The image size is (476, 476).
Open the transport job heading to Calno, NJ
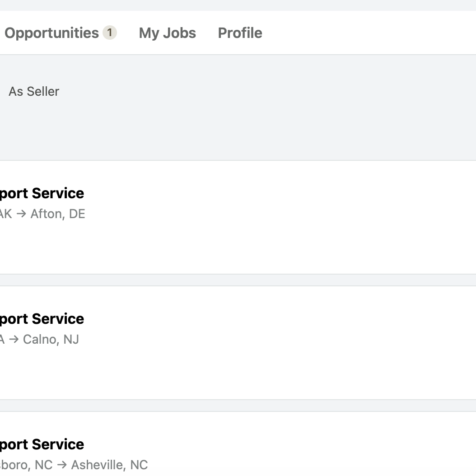42,319
